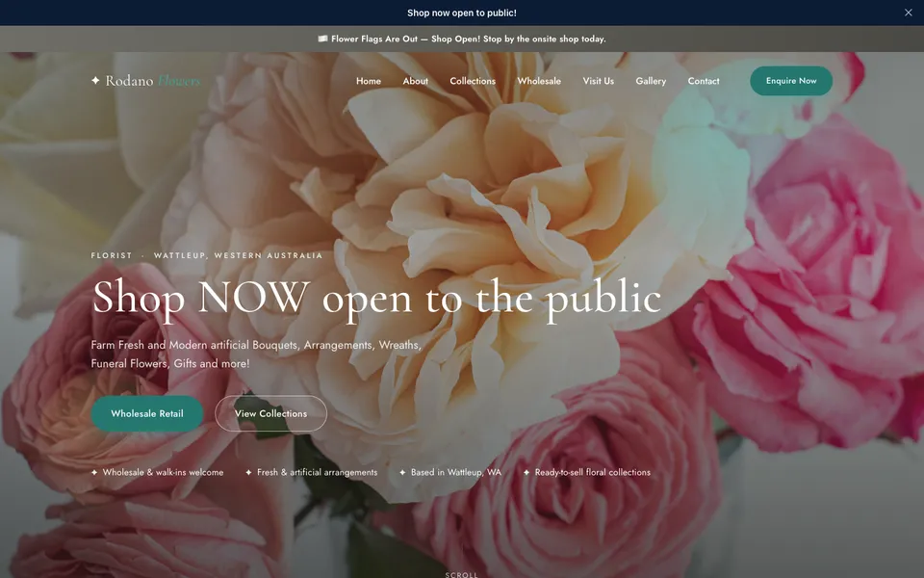This screenshot has width=924, height=578.
Task: Click 'Farm Fresh and Modern artificial Bouquets' description
Action: (256, 354)
